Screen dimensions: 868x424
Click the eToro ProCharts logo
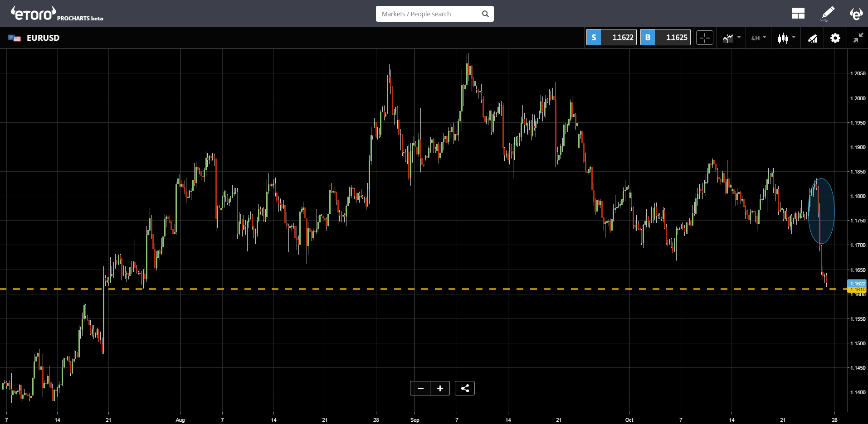(57, 14)
